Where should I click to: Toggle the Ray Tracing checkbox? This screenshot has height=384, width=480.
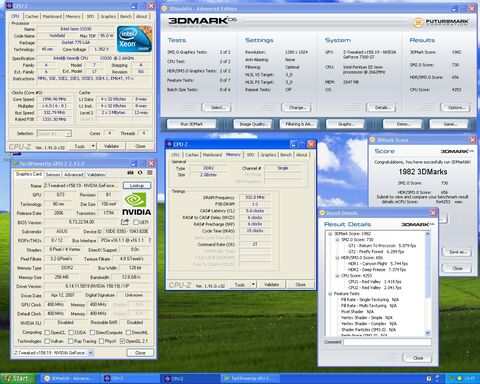click(x=71, y=341)
